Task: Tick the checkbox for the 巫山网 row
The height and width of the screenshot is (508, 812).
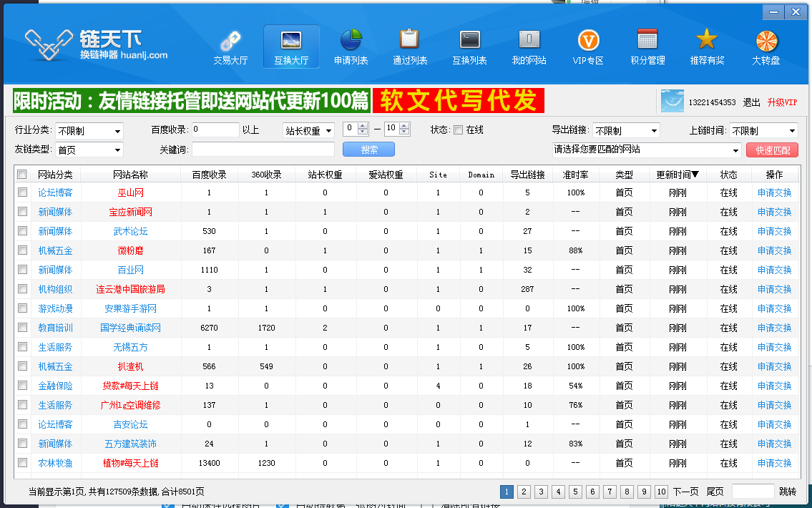Action: [23, 192]
